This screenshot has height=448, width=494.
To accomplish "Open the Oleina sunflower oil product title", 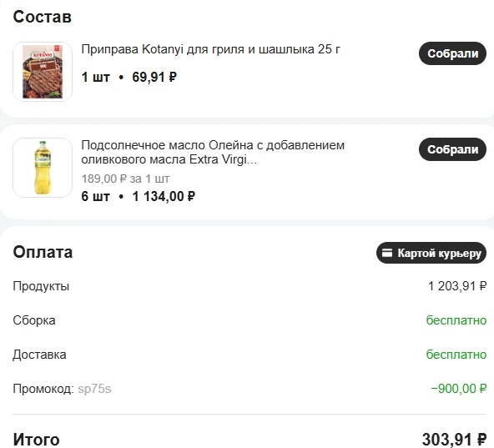I will click(x=213, y=153).
